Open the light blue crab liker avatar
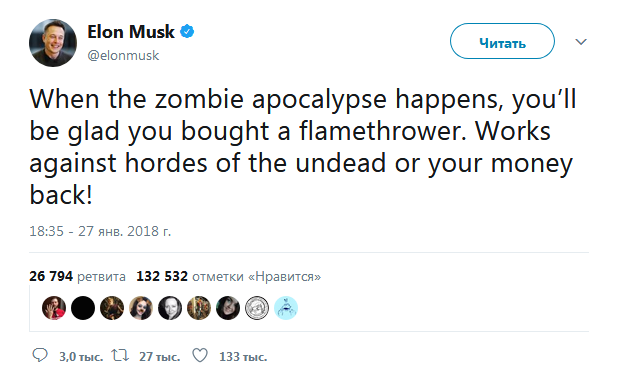620x386 pixels. (286, 308)
